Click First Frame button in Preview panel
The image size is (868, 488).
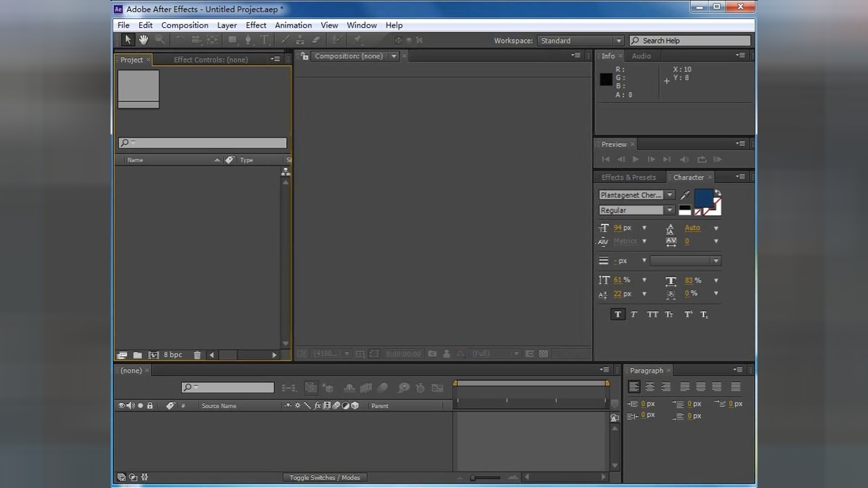pyautogui.click(x=606, y=159)
